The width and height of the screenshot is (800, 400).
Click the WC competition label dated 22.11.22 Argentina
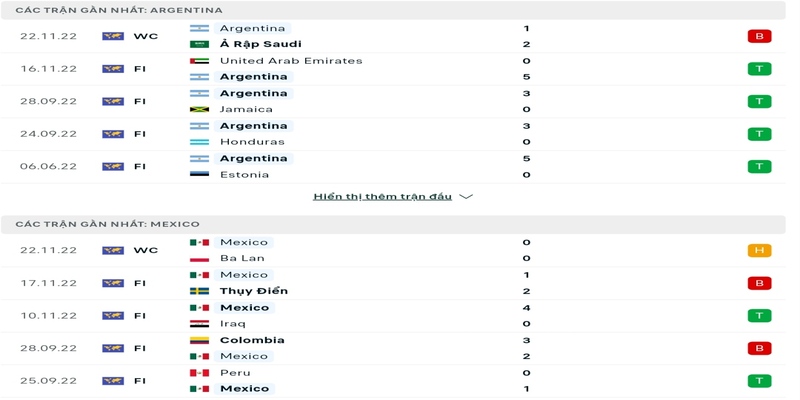(x=146, y=36)
